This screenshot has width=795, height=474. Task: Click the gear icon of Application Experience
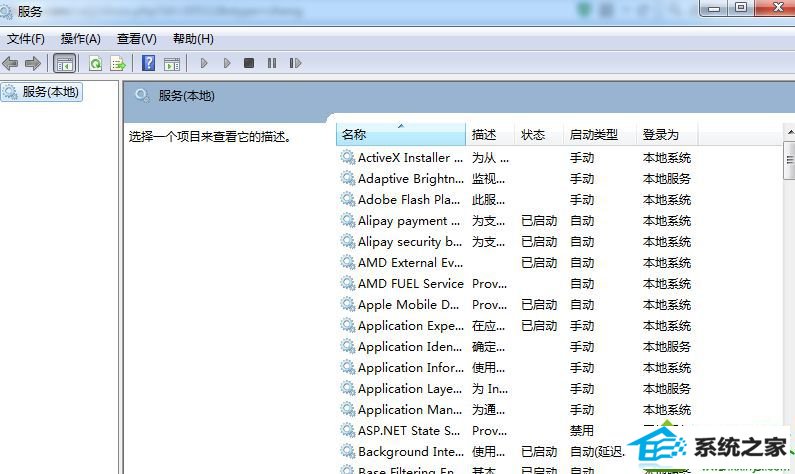(347, 325)
